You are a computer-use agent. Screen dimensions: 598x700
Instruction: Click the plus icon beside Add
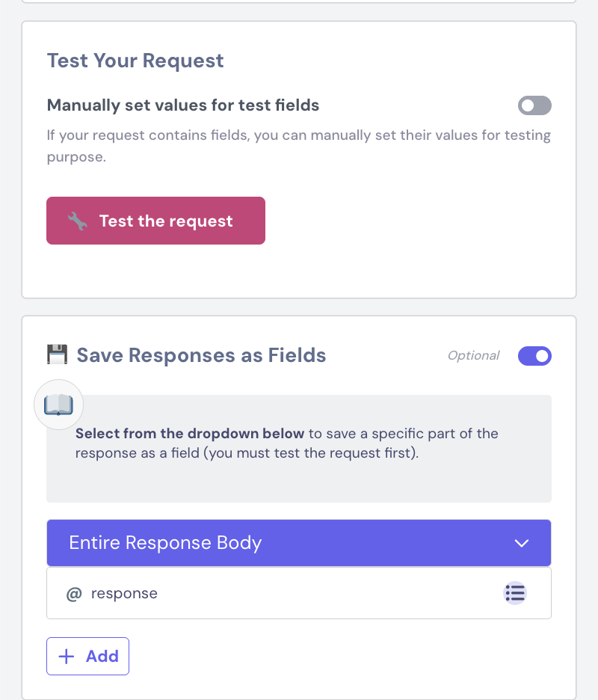[x=67, y=656]
